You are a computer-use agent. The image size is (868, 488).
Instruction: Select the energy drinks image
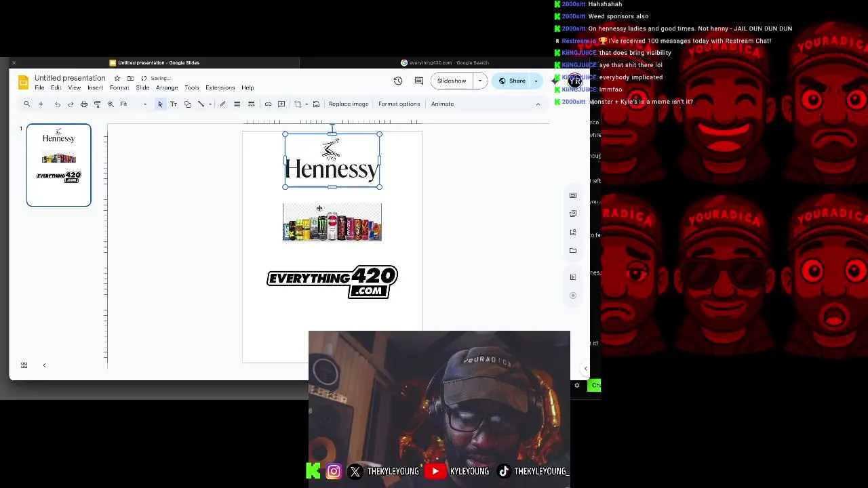[x=332, y=222]
